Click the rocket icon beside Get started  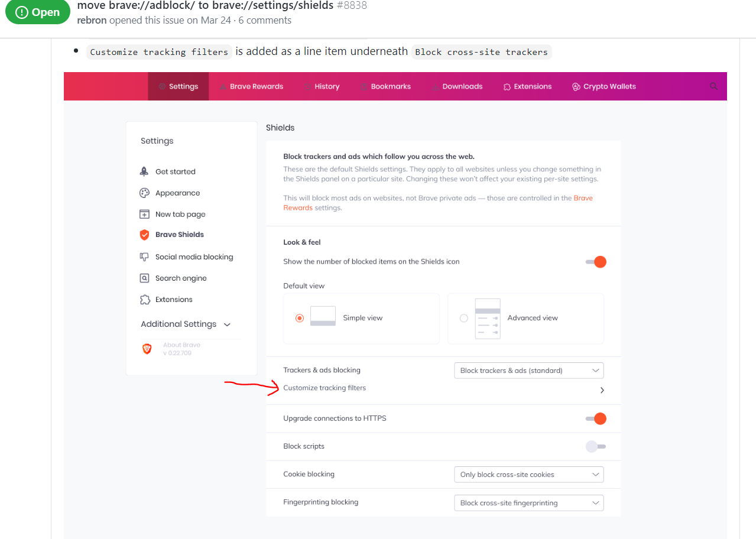point(144,171)
